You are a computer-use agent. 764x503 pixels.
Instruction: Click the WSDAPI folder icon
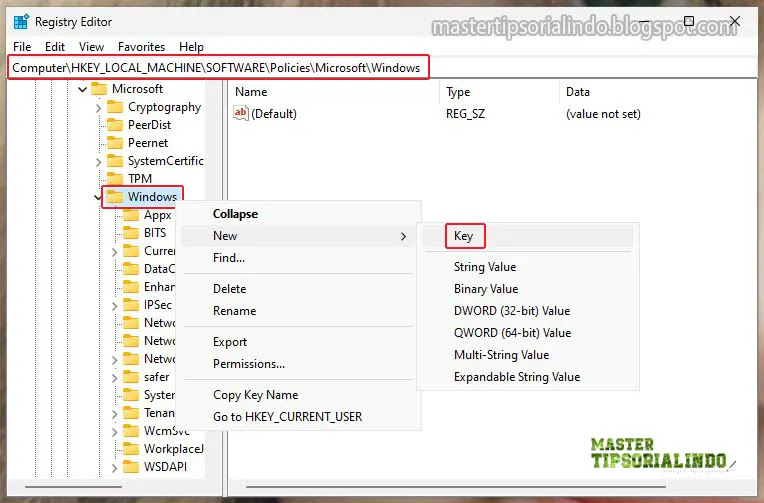[131, 467]
